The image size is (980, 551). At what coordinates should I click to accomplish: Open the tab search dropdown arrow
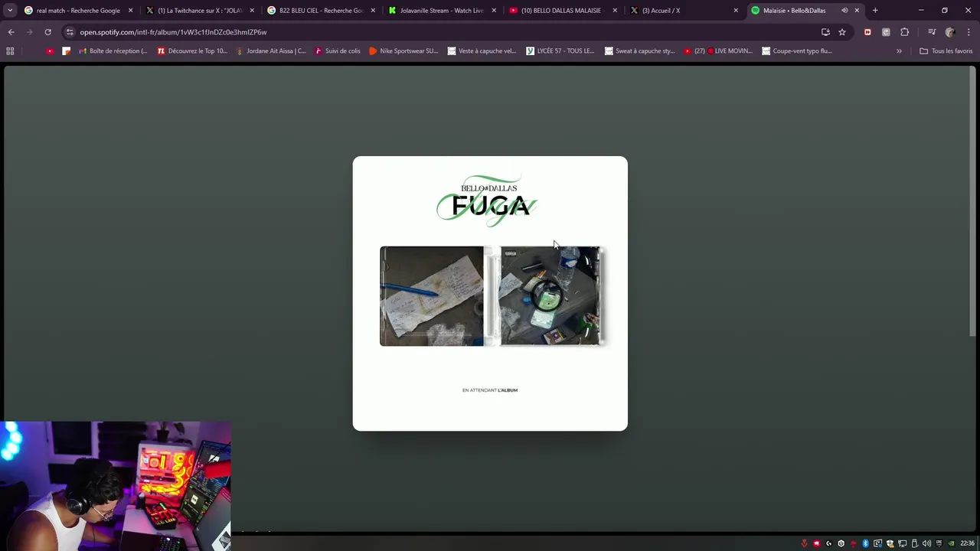[10, 11]
